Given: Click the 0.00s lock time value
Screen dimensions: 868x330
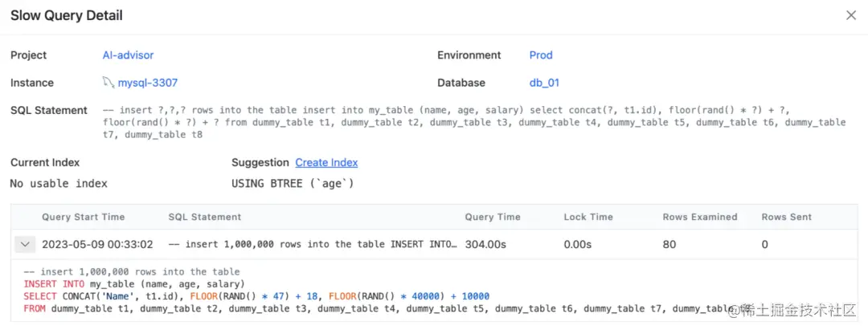Looking at the screenshot, I should click(579, 244).
